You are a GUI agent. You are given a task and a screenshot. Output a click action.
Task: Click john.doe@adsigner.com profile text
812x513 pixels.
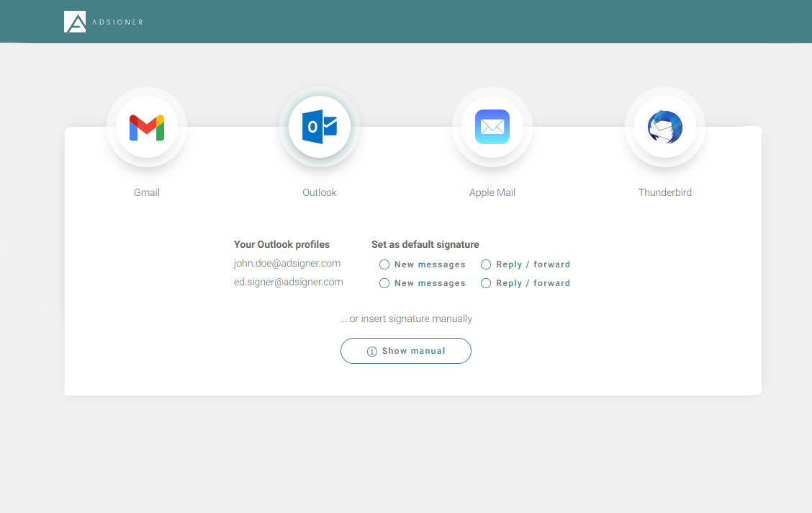[x=287, y=263]
